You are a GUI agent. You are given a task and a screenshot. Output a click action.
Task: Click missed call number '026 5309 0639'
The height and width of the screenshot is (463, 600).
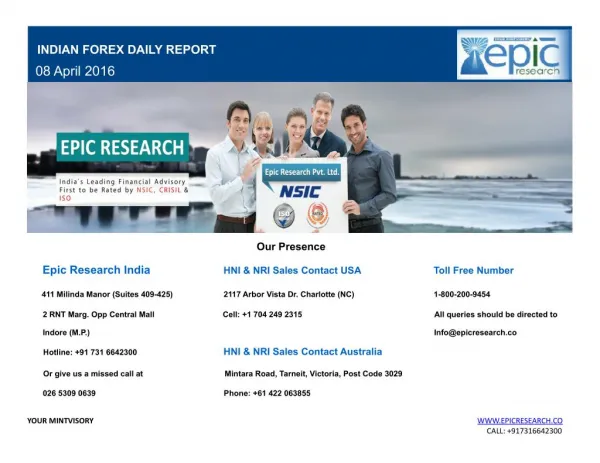point(69,393)
